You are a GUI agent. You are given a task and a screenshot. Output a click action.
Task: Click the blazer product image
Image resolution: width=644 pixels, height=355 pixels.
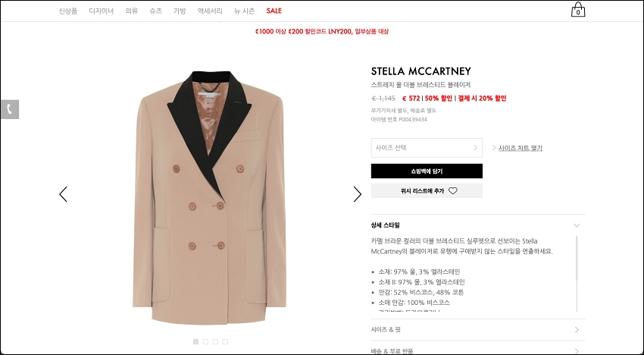tap(209, 197)
